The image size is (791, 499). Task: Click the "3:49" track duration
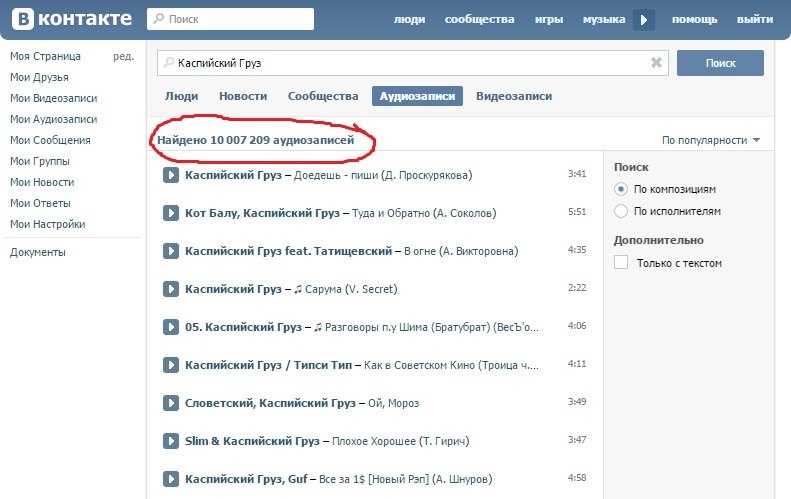[x=577, y=402]
